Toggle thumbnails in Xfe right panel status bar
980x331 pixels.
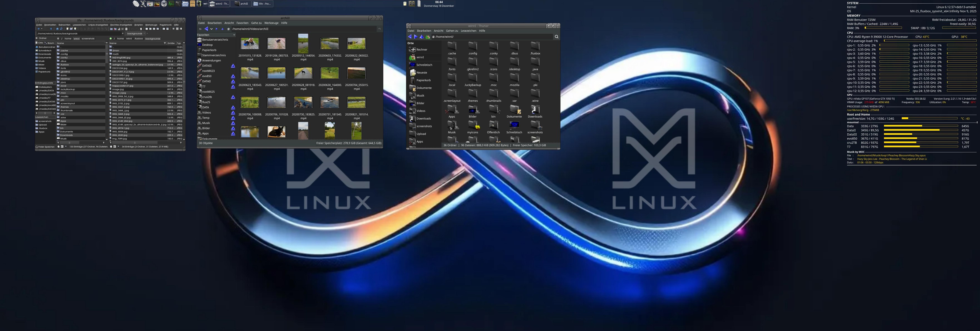point(115,147)
